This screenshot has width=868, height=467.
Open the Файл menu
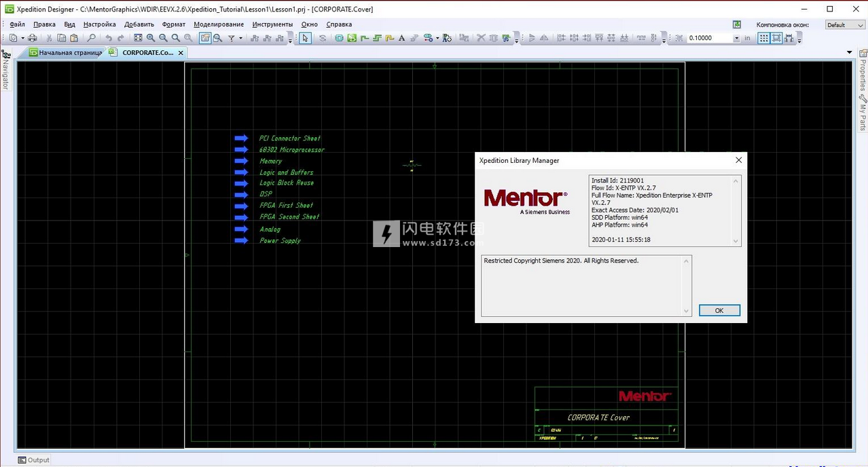[18, 24]
